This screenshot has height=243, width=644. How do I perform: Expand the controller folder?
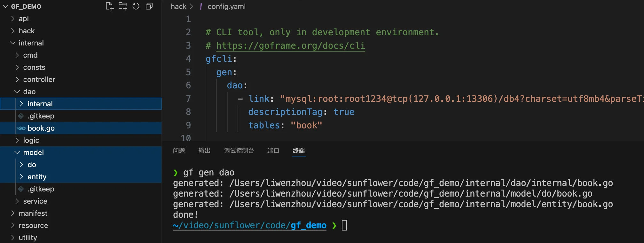click(x=39, y=79)
